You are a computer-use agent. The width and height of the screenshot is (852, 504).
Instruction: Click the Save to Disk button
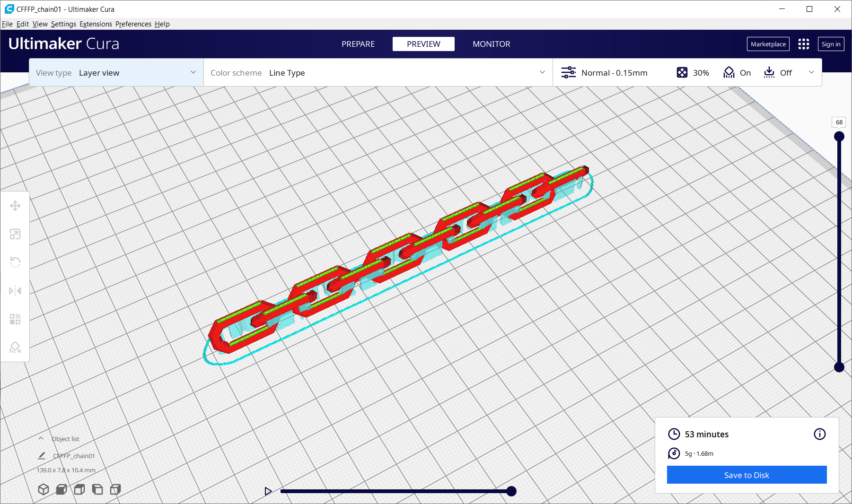pyautogui.click(x=747, y=475)
